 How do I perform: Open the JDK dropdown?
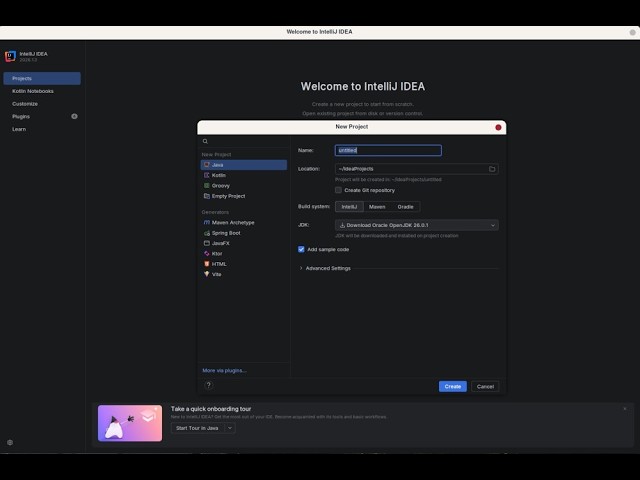(x=417, y=225)
